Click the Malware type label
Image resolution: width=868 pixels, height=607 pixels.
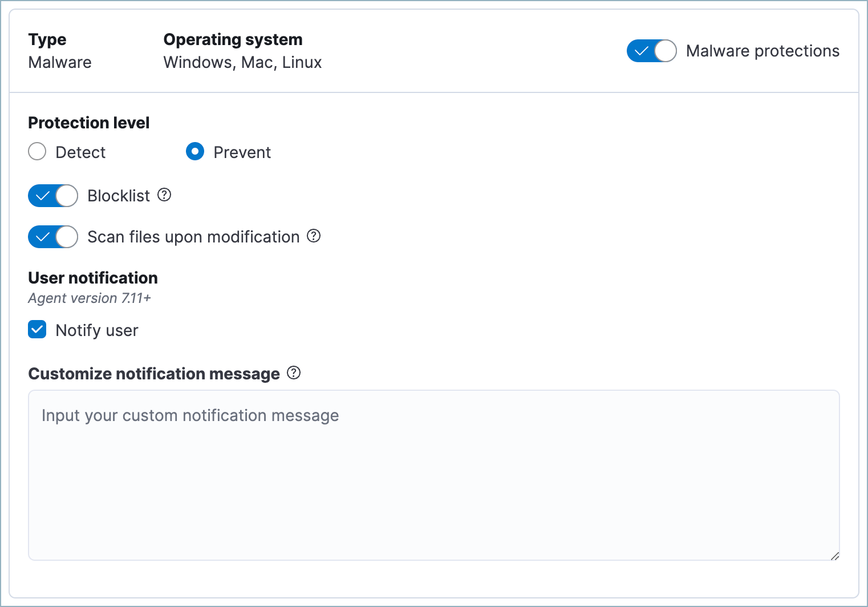tap(59, 62)
